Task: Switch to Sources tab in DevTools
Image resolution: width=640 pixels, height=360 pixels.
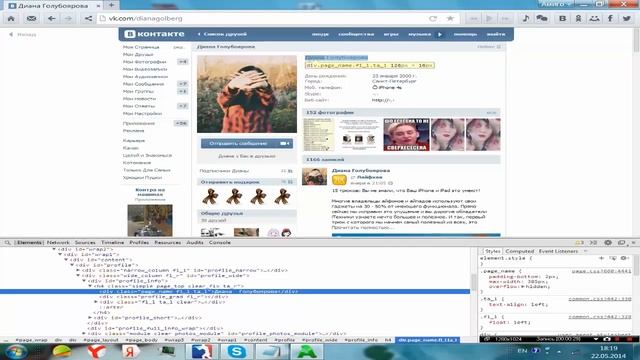Action: click(85, 242)
